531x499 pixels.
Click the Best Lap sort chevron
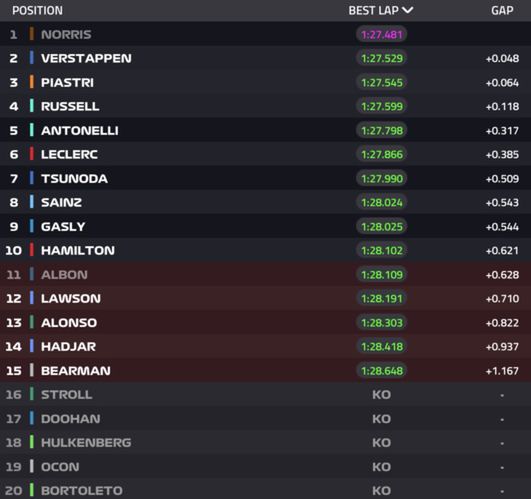[408, 10]
